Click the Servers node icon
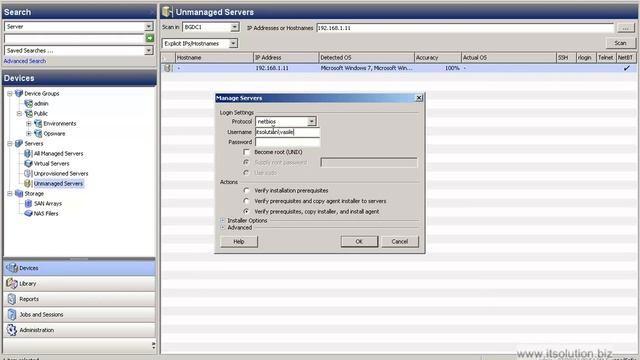The width and height of the screenshot is (640, 360). (19, 144)
